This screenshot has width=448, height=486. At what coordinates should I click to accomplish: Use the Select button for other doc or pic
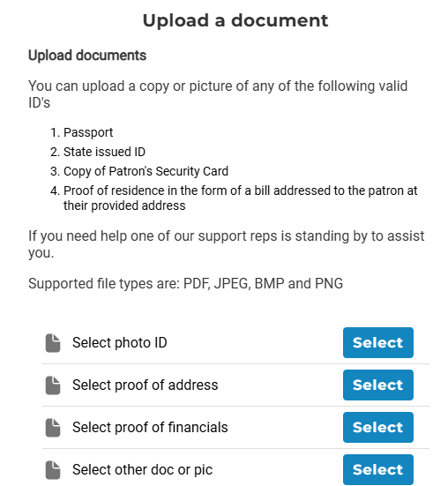pos(378,469)
